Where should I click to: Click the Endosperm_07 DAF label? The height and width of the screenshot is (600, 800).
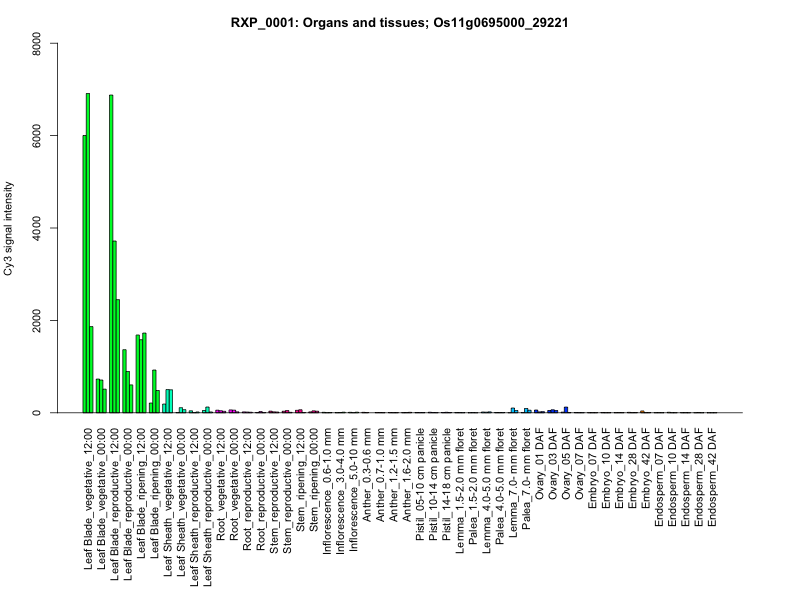click(658, 478)
